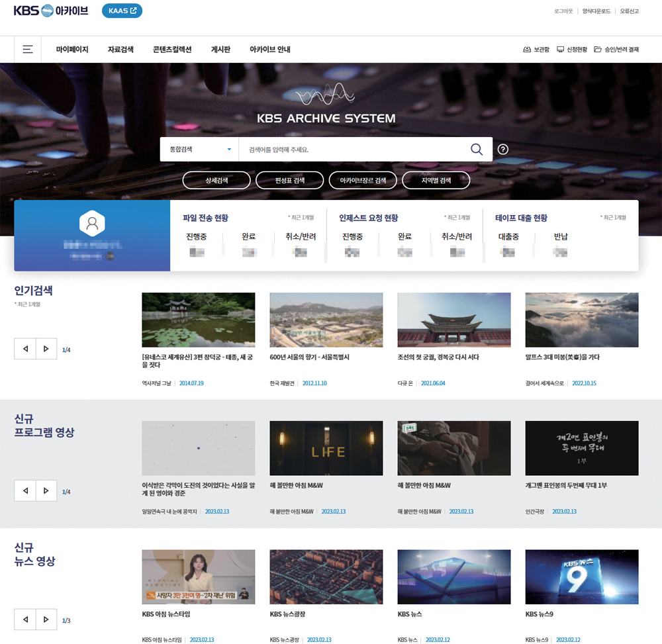Open 자료검색 menu

point(120,50)
